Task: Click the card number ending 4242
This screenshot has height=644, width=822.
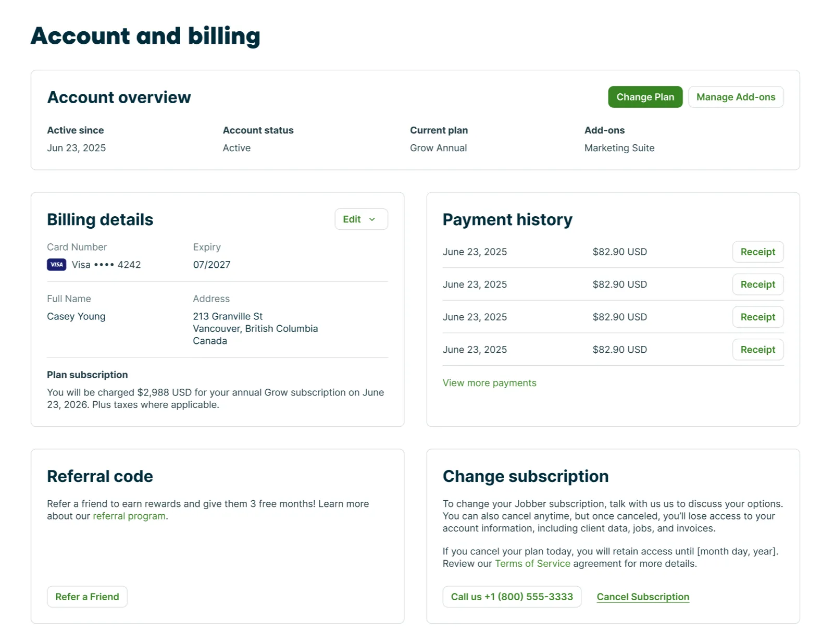Action: click(106, 265)
